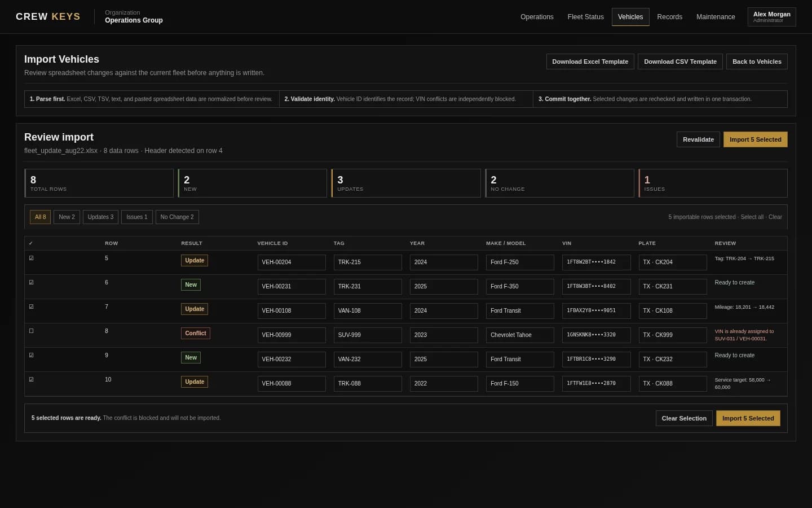Edit the SUV-999 tag field
812x508 pixels.
[x=368, y=335]
